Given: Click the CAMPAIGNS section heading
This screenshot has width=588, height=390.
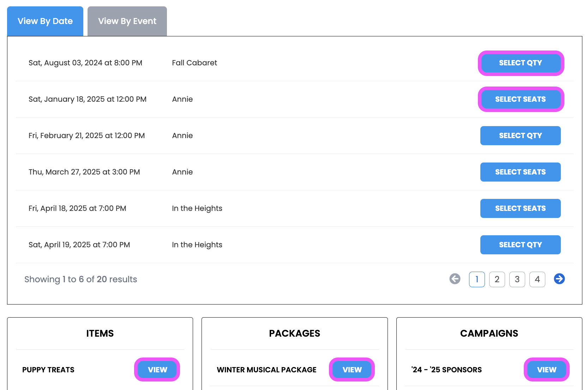Looking at the screenshot, I should (489, 333).
